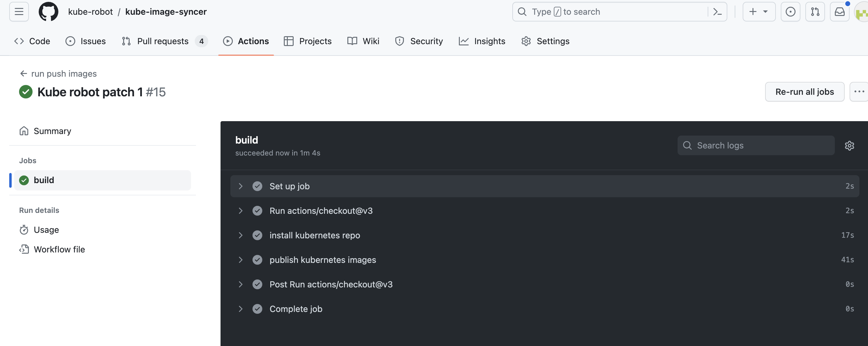The image size is (868, 346).
Task: Go back via run push images link
Action: pos(63,73)
